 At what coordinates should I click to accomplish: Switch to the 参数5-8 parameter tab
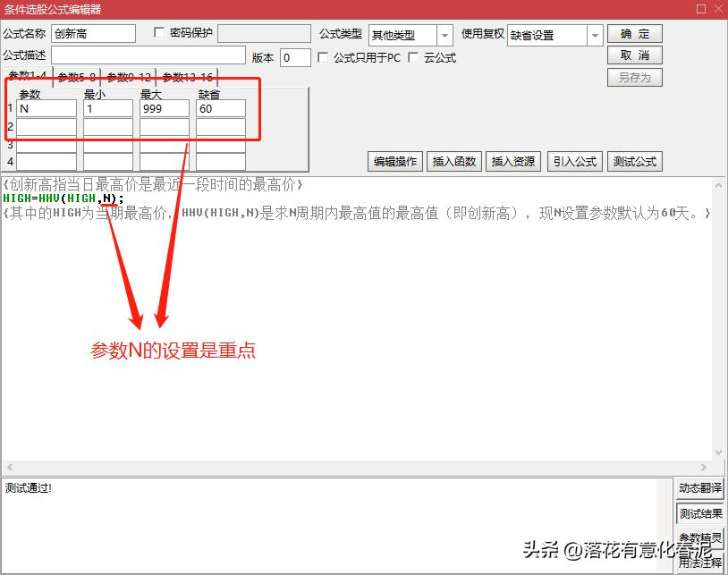coord(76,77)
